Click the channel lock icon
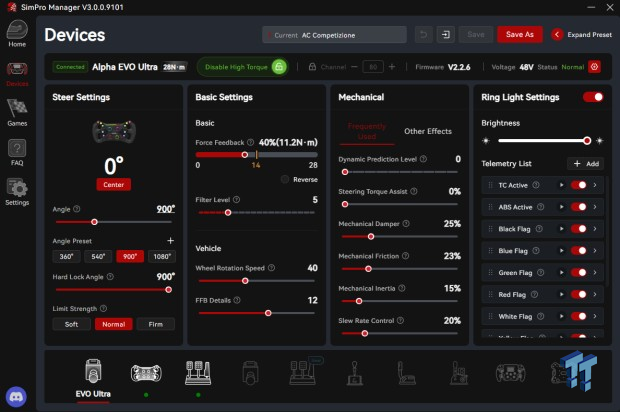The height and width of the screenshot is (412, 620). (312, 67)
